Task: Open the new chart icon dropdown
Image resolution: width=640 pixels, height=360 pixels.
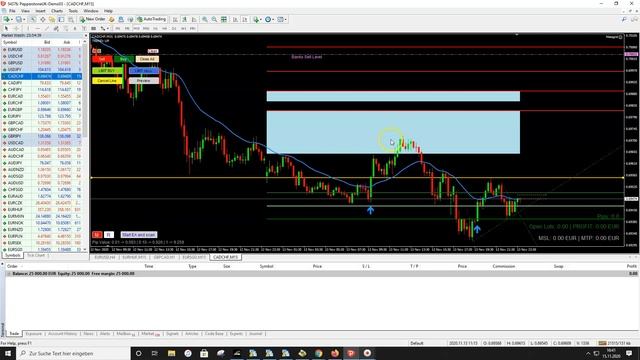Action: pyautogui.click(x=8, y=19)
